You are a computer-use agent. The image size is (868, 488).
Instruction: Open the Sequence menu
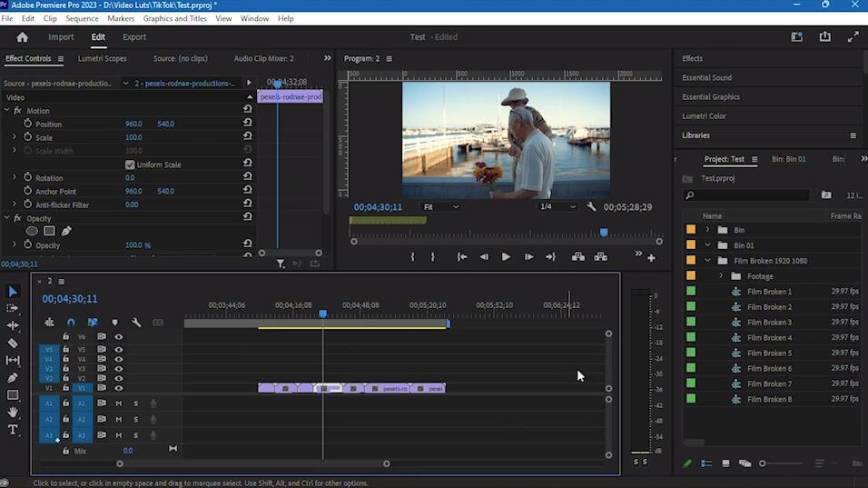point(82,18)
